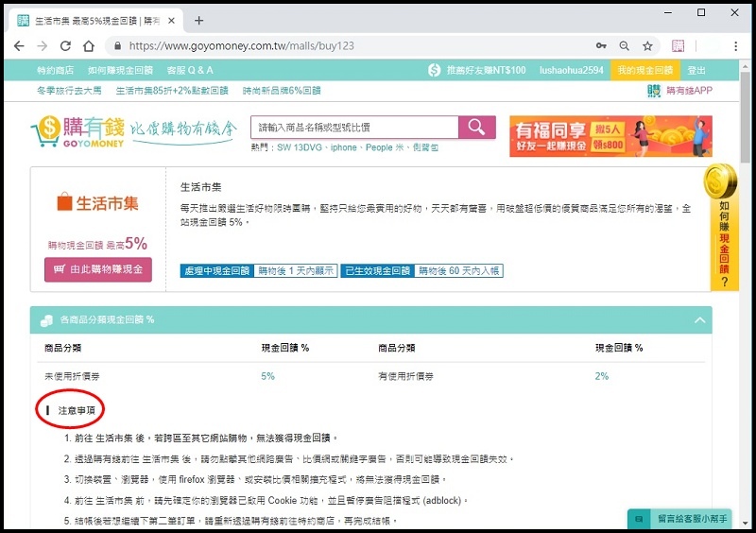
Task: Collapse the 各商品分類現金回饋 % section
Action: click(700, 320)
